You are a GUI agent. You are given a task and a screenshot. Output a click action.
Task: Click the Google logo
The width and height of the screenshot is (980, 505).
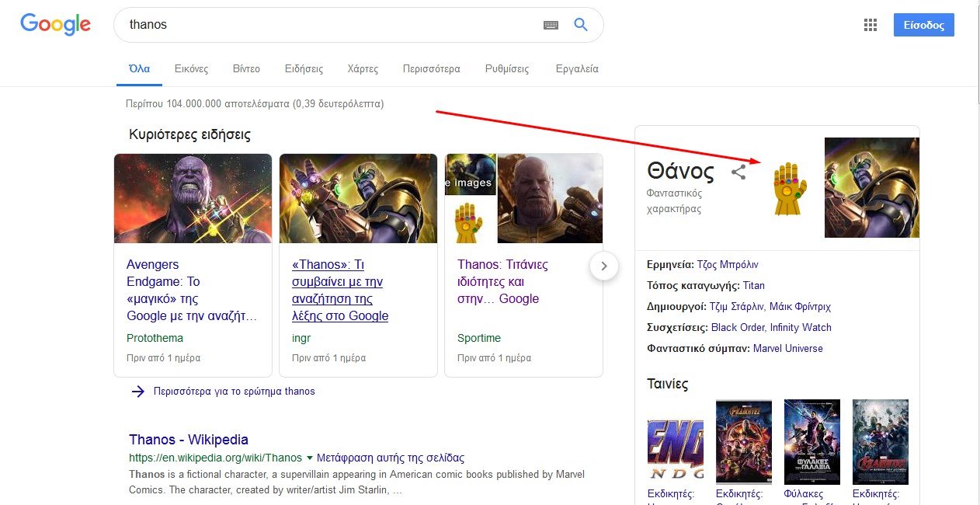(x=55, y=24)
